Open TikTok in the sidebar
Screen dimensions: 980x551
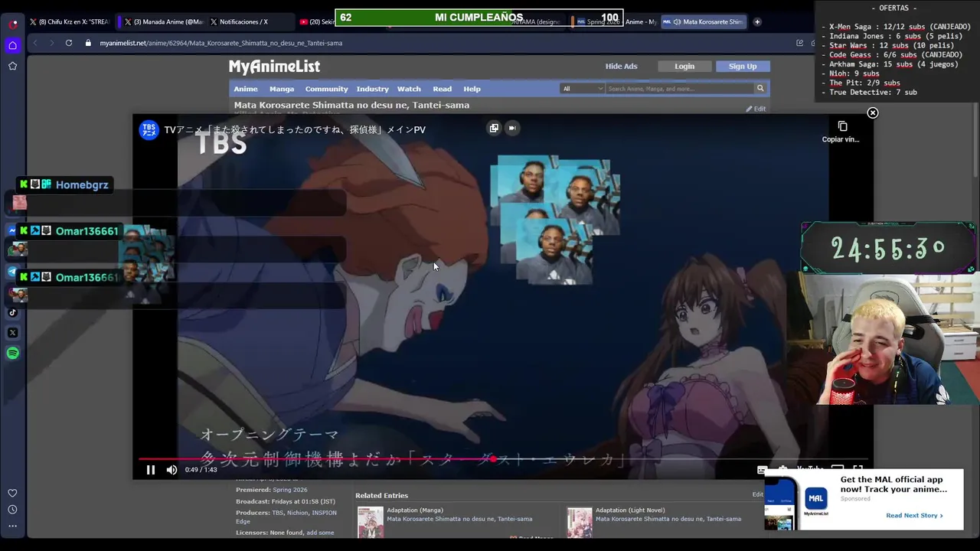[13, 312]
